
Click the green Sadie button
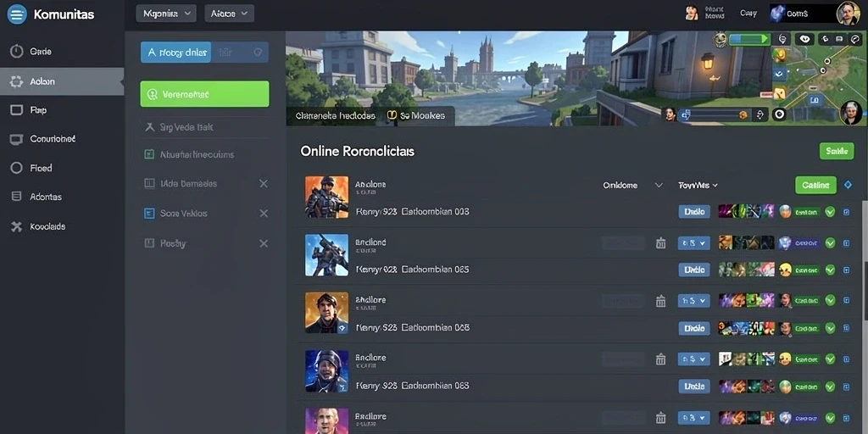pos(837,151)
